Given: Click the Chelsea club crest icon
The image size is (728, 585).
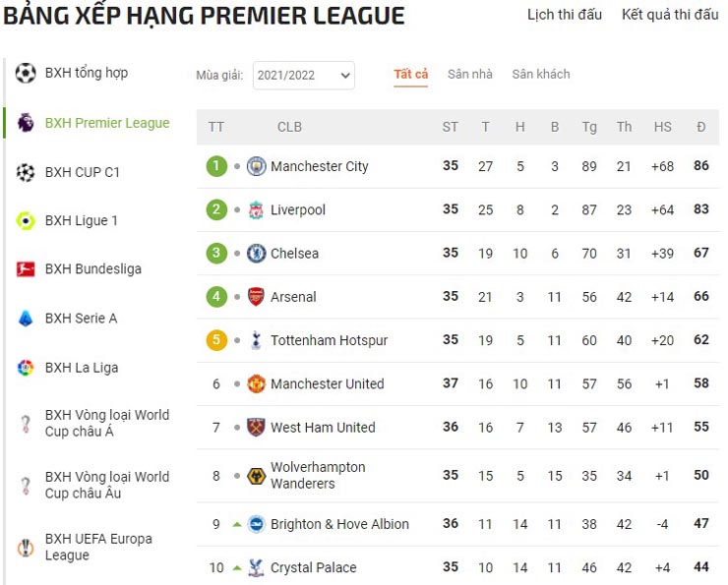Looking at the screenshot, I should [x=256, y=253].
